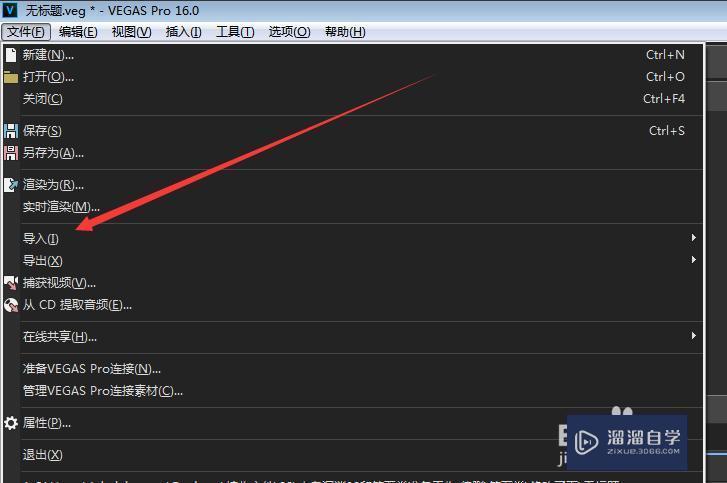Expand the 导入(I) submenu arrow
This screenshot has height=483, width=727.
click(x=694, y=238)
